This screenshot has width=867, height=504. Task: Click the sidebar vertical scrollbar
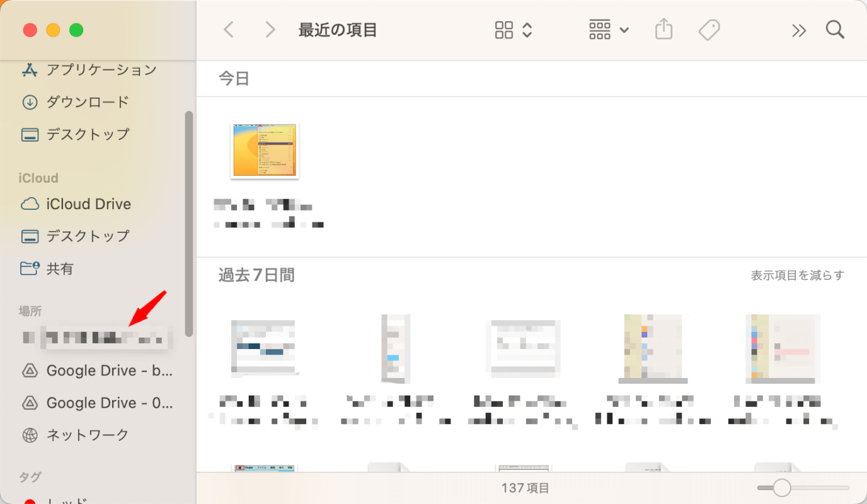click(x=188, y=224)
